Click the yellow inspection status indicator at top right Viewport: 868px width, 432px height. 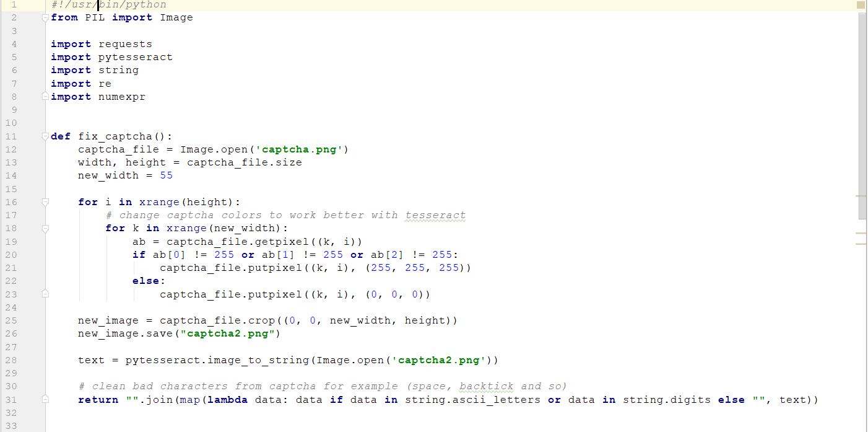(860, 5)
